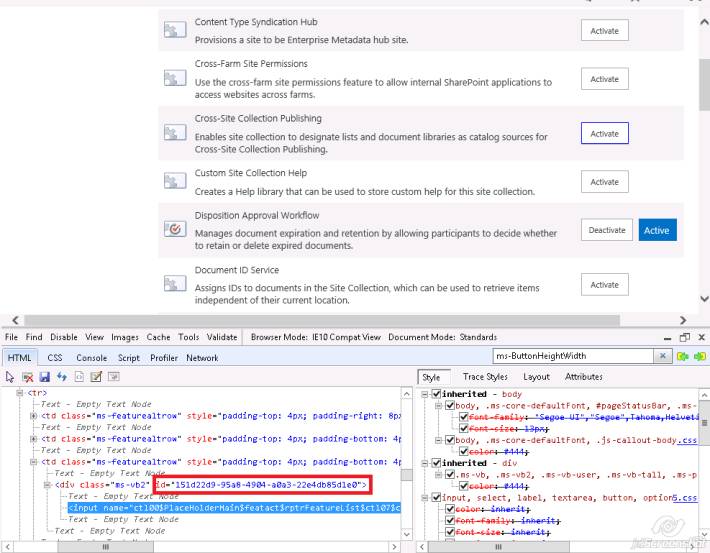Toggle checkbox for body #pageStatusBar rule
Viewport: 710px width, 553px height.
coord(450,405)
